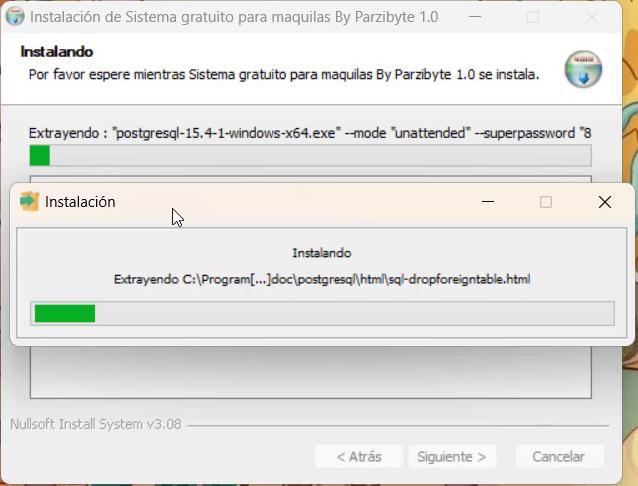Click the Nullsoft Install System v3.08 label
This screenshot has height=486, width=638.
point(96,424)
